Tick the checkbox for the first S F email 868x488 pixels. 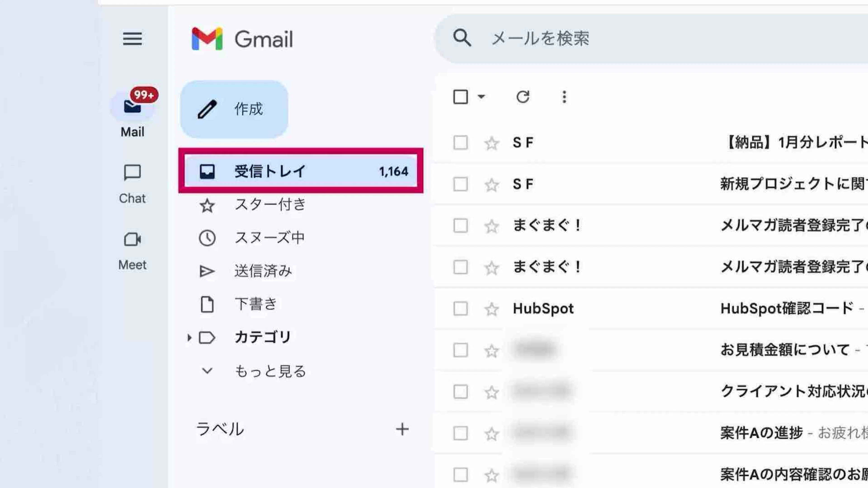click(460, 143)
